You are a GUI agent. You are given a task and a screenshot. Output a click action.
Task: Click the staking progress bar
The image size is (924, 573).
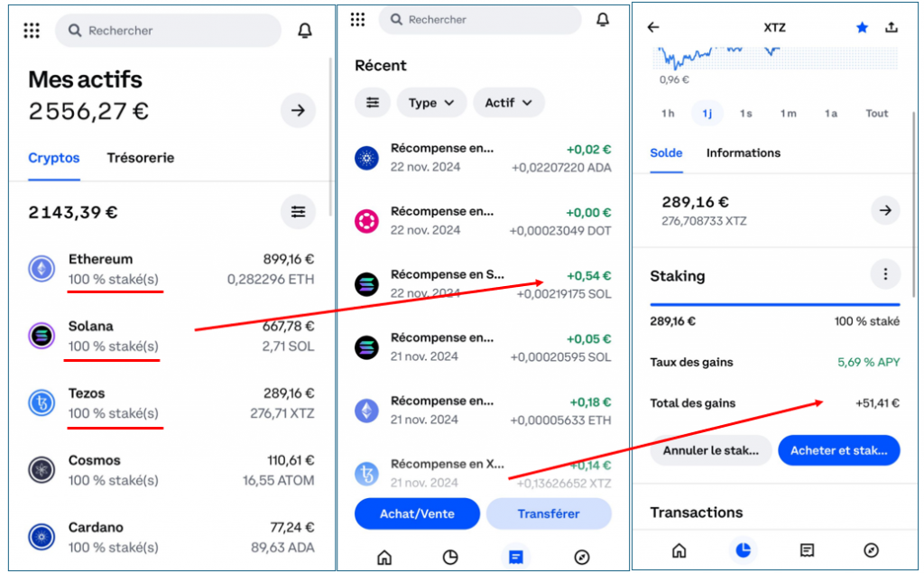click(775, 305)
